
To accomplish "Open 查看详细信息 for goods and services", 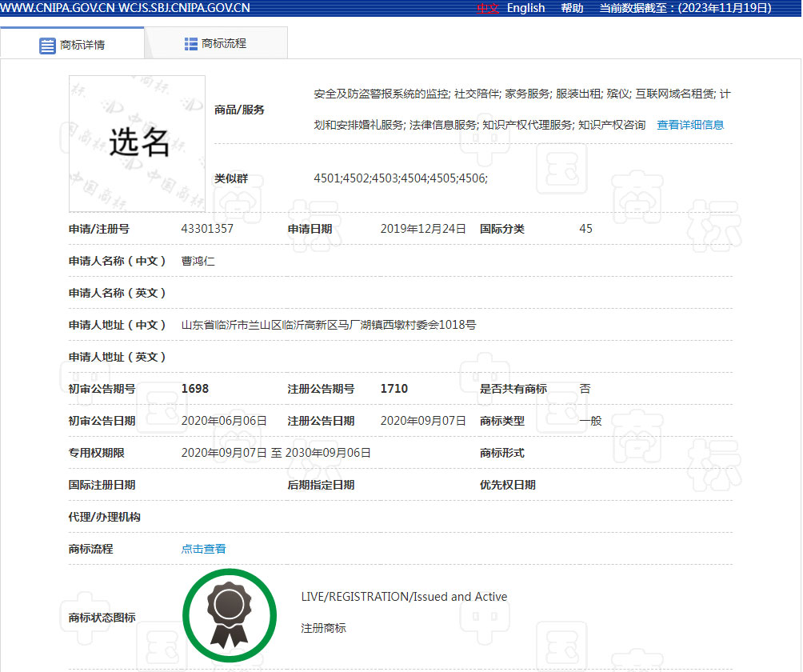I will pyautogui.click(x=690, y=125).
